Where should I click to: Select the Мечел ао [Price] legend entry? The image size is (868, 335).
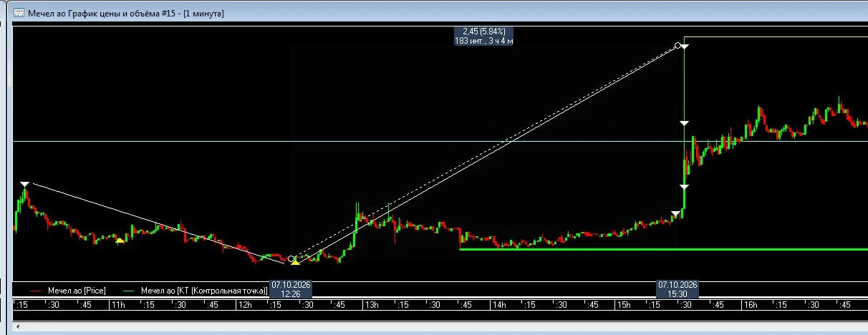click(x=68, y=291)
